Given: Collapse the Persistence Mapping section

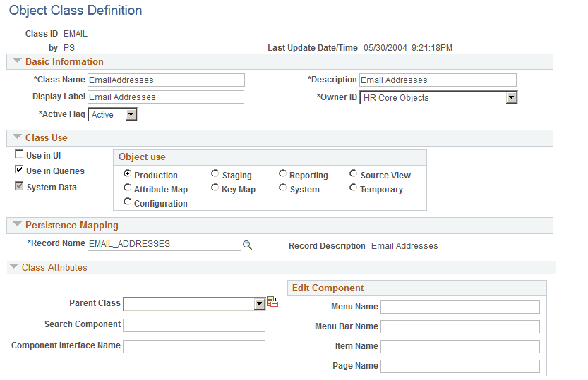Looking at the screenshot, I should tap(17, 224).
